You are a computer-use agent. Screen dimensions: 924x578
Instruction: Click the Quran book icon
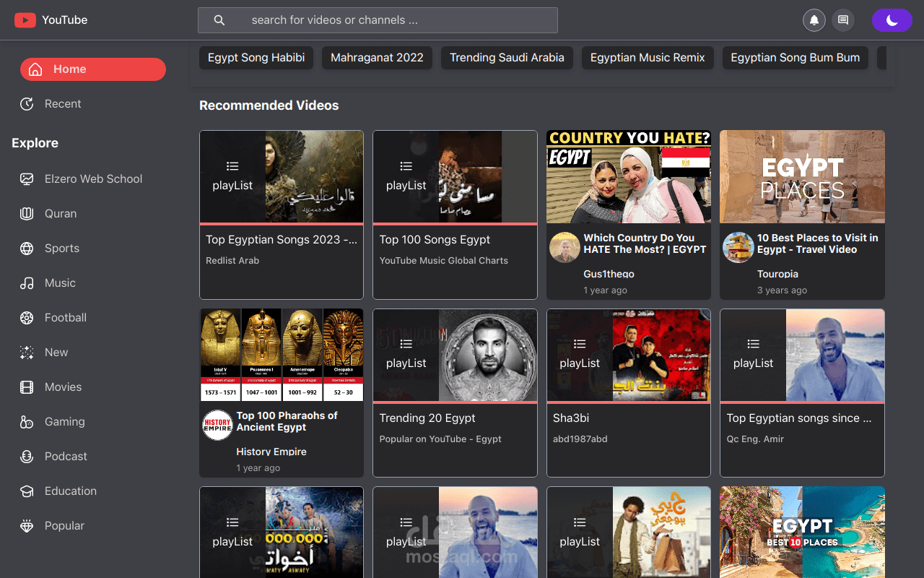(27, 214)
